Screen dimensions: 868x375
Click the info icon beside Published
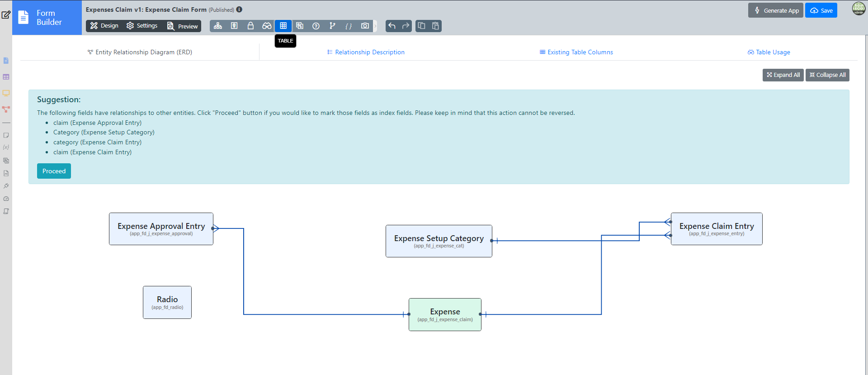pos(239,9)
